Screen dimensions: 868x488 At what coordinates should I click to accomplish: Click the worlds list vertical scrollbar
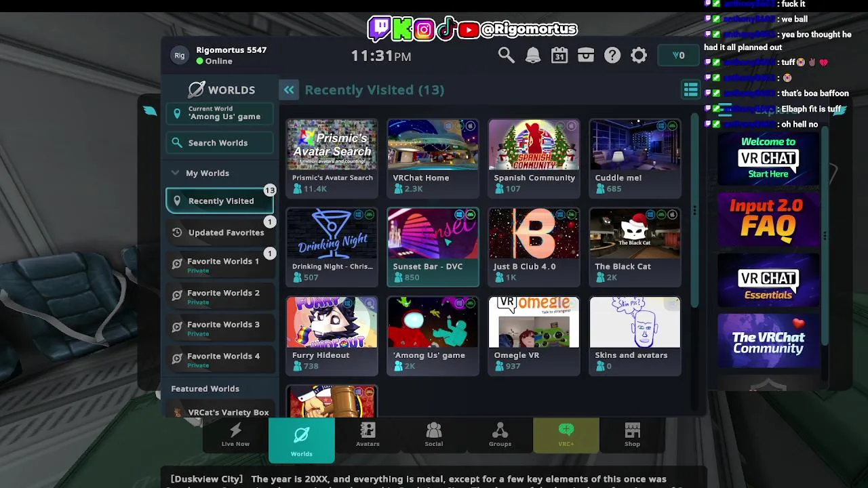[694, 210]
